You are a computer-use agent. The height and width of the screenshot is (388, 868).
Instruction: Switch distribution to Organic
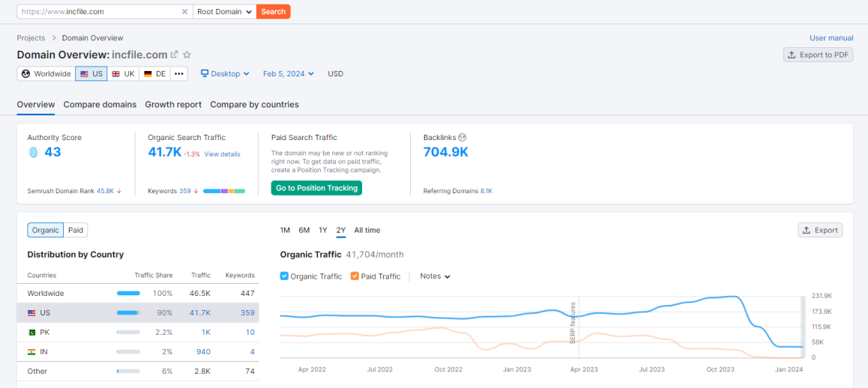pos(46,230)
